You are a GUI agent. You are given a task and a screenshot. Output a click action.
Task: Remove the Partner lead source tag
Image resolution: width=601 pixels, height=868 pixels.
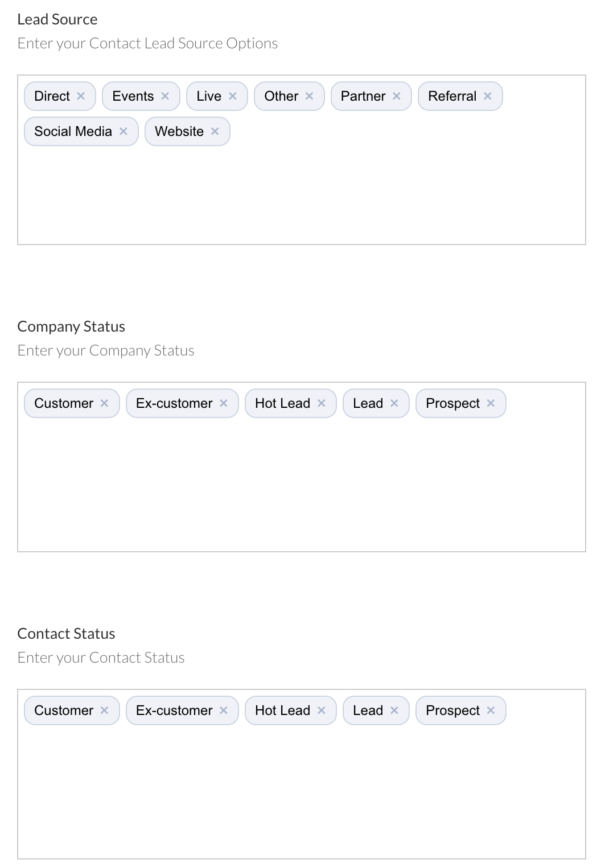coord(397,96)
